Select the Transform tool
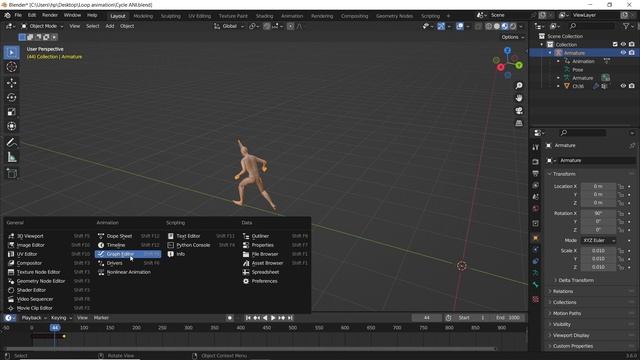640x360 pixels. [11, 126]
